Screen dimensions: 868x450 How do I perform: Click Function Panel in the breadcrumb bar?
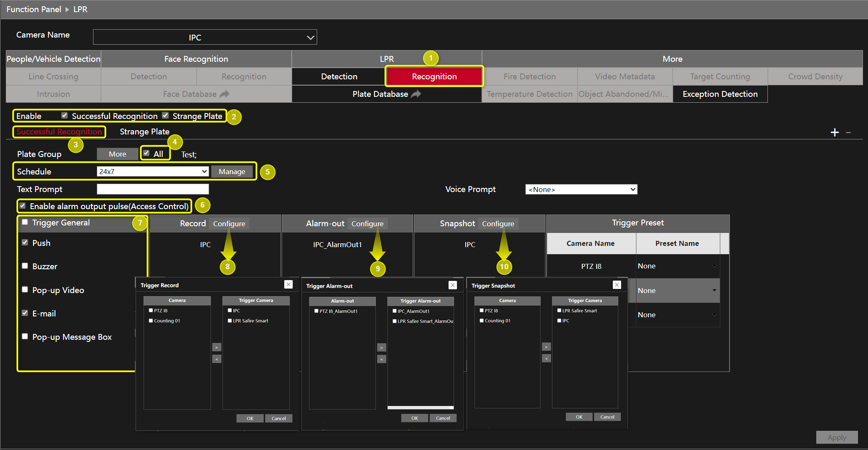tap(33, 9)
